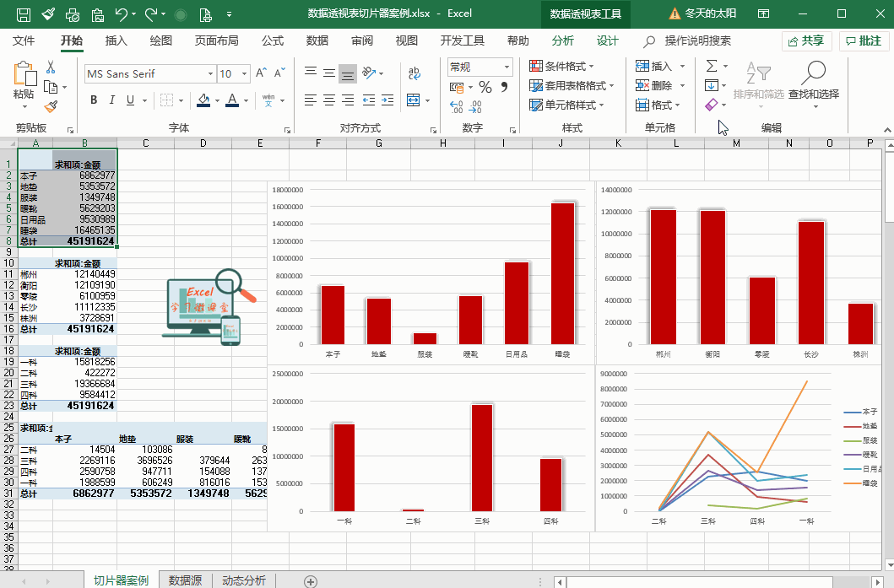Click the center horizontal align icon
The height and width of the screenshot is (588, 894).
pyautogui.click(x=329, y=100)
